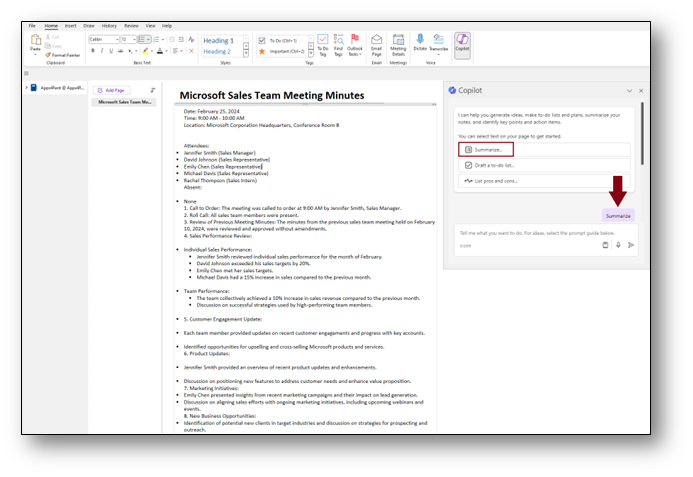Open the font color dropdown arrow
This screenshot has width=693, height=477.
click(x=166, y=51)
